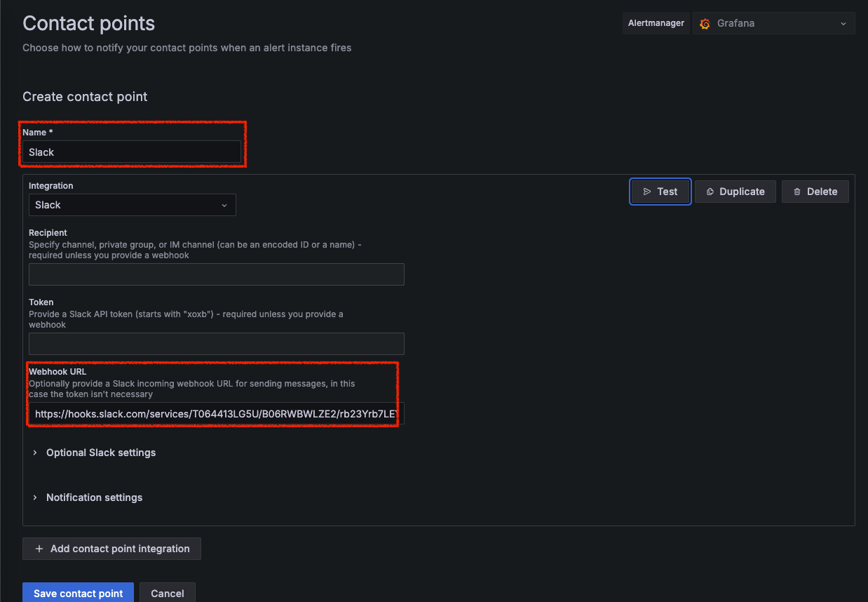The height and width of the screenshot is (602, 868).
Task: Click the Integration field label
Action: (51, 186)
